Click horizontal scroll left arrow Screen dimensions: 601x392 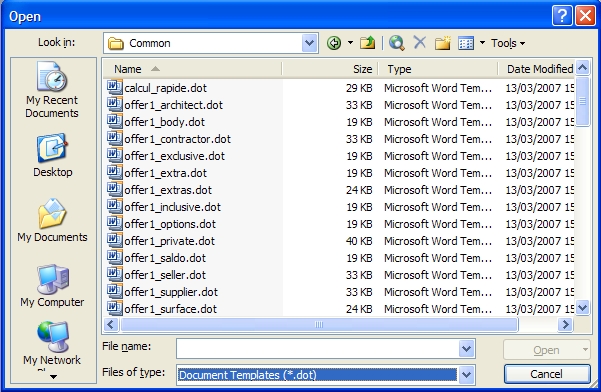coord(111,325)
